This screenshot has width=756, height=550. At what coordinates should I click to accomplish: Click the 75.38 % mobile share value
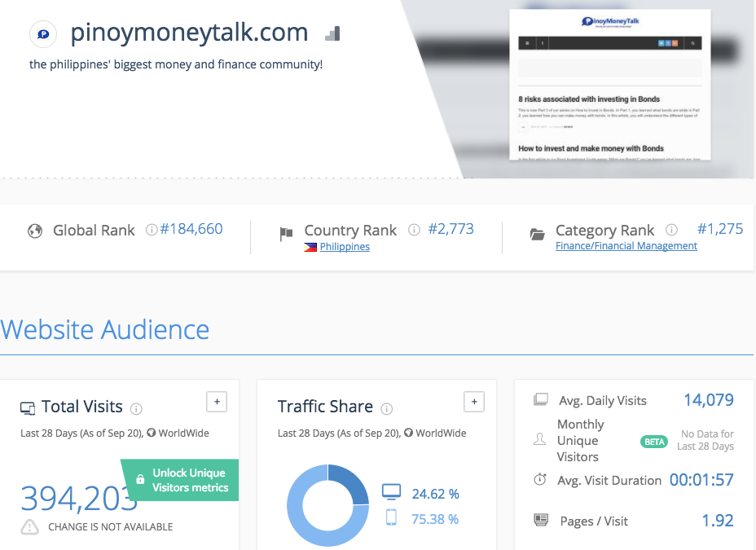click(x=435, y=519)
